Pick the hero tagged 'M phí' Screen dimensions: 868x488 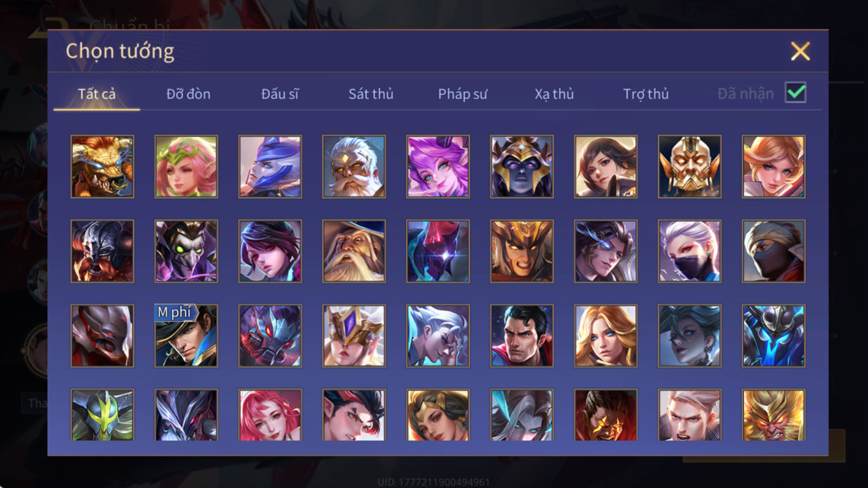click(x=186, y=336)
